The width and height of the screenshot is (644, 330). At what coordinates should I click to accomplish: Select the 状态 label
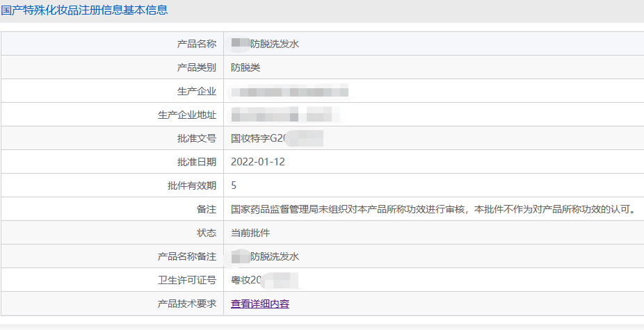pyautogui.click(x=206, y=233)
